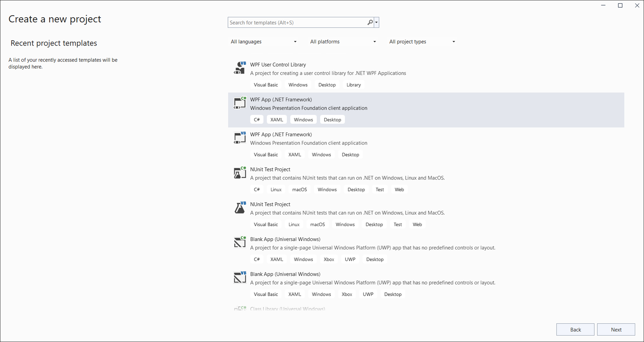Click NUnit Test Project title with Visual Basic tag
Screen dimensions: 644x342
[x=270, y=204]
